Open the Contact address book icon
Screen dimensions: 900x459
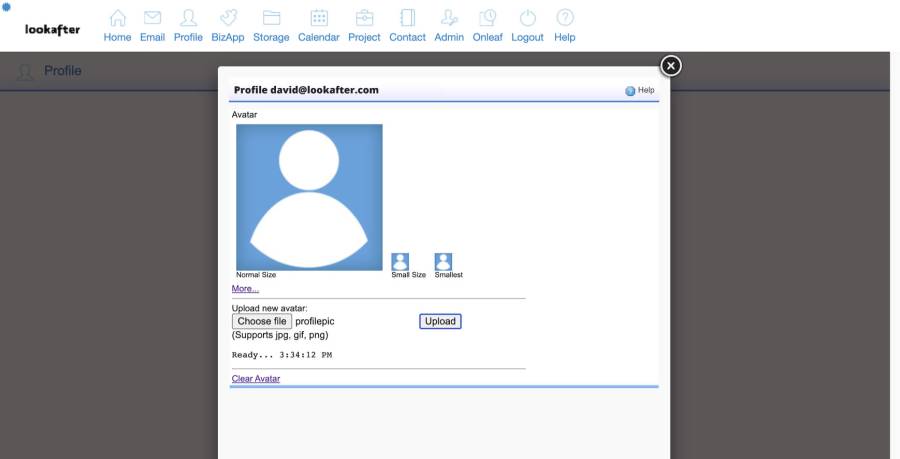(407, 19)
